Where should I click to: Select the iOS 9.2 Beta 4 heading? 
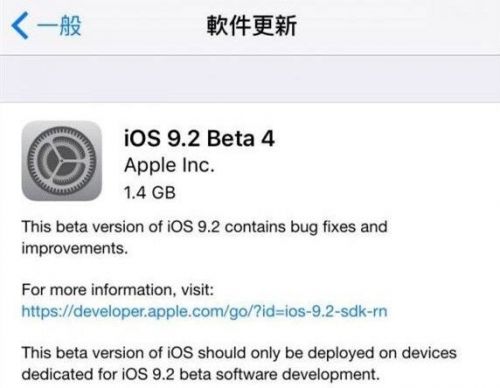[199, 138]
